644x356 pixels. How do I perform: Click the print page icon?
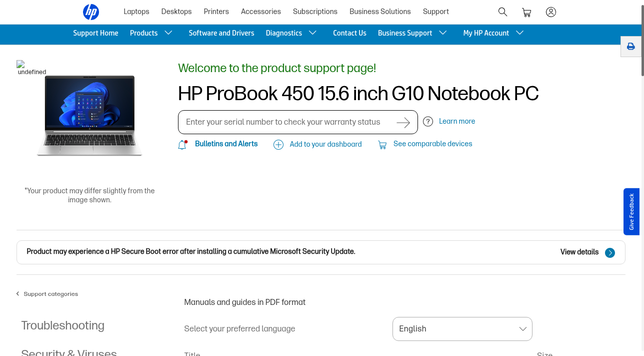coord(631,47)
